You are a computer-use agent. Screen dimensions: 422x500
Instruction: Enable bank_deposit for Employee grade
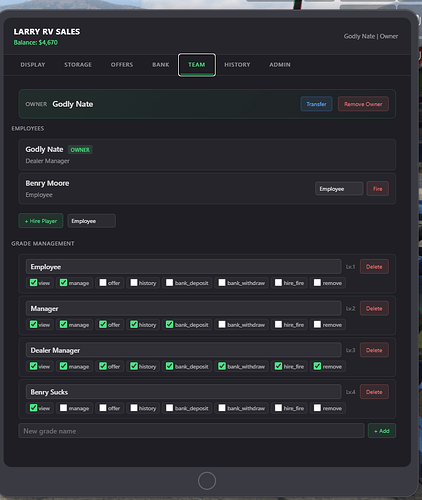pos(169,283)
